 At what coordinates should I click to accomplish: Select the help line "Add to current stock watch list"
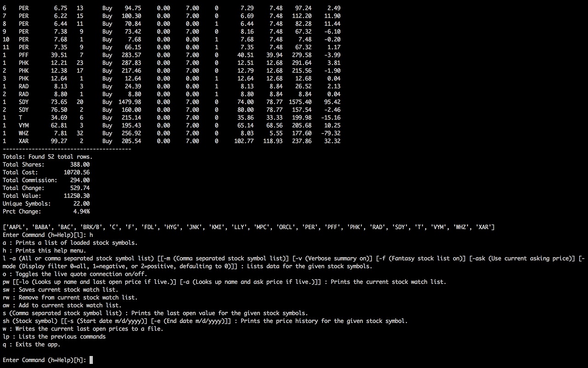pyautogui.click(x=62, y=305)
